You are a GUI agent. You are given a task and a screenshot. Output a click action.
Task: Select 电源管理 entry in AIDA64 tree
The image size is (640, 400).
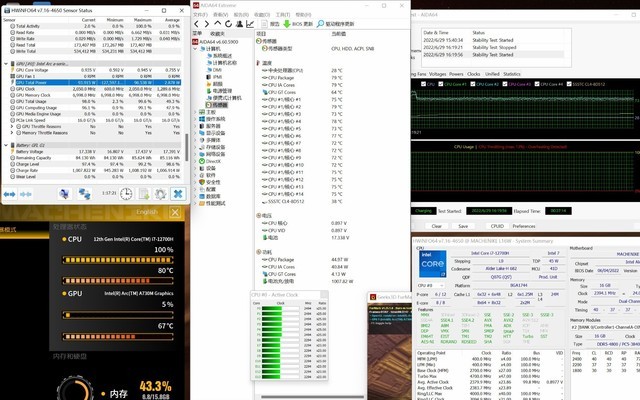click(219, 91)
